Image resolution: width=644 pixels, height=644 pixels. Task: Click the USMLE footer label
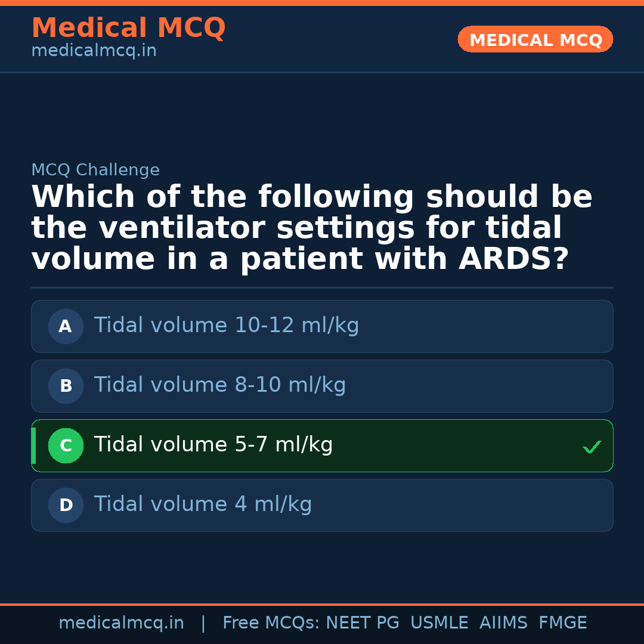[x=439, y=623]
